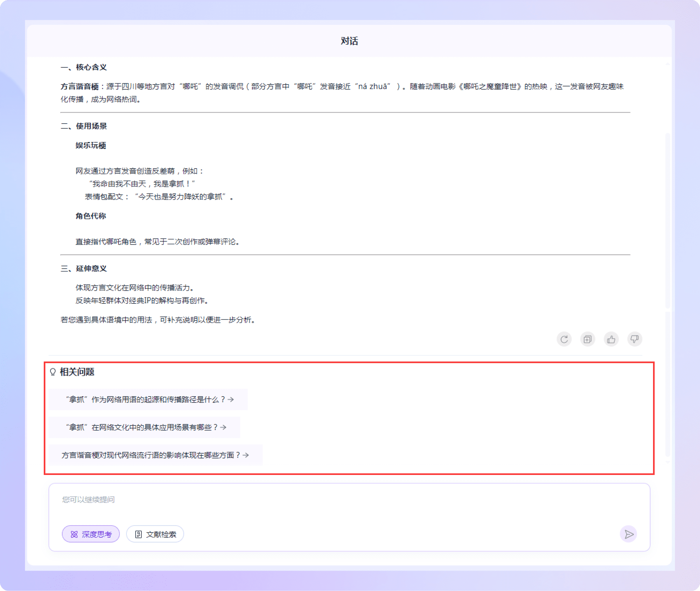The width and height of the screenshot is (700, 591).
Task: Click arrow after 影响体现在哪些方面 question
Action: pyautogui.click(x=246, y=455)
